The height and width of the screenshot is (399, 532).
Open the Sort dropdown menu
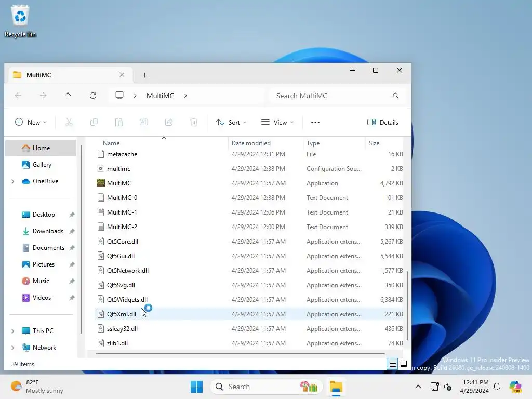point(231,123)
